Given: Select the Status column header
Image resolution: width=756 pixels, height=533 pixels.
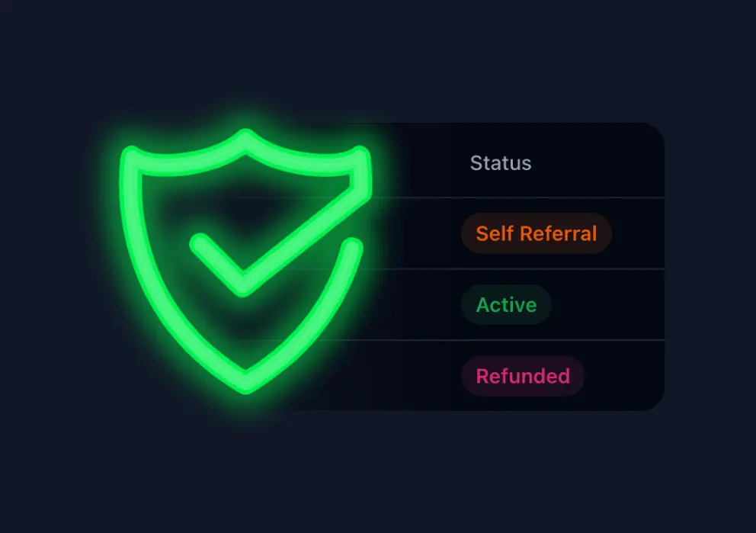Looking at the screenshot, I should click(501, 163).
